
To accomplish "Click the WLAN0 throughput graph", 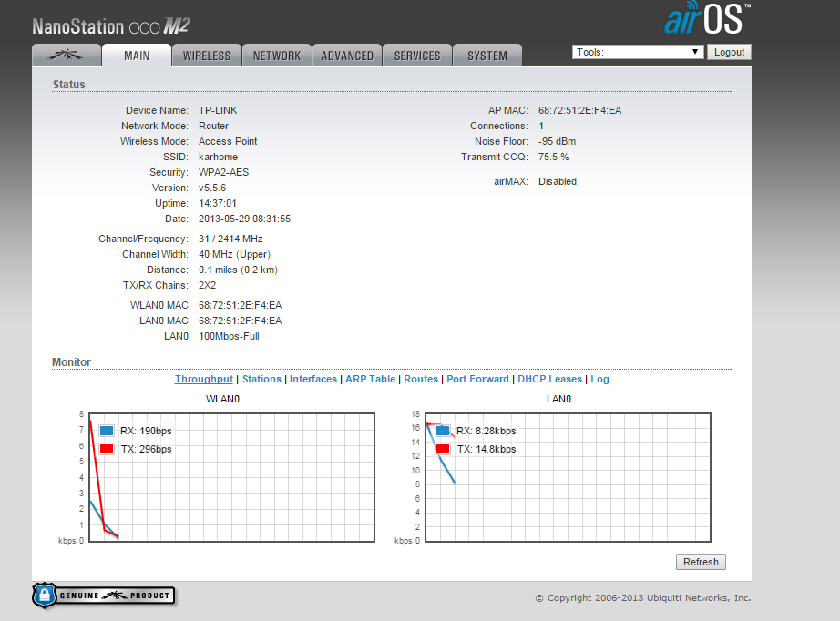I will pos(231,477).
